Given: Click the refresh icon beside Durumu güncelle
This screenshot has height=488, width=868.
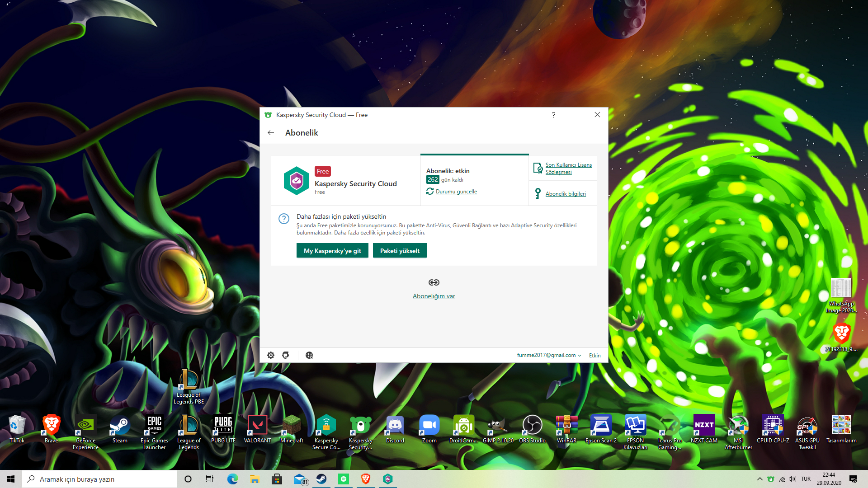Looking at the screenshot, I should click(x=430, y=192).
